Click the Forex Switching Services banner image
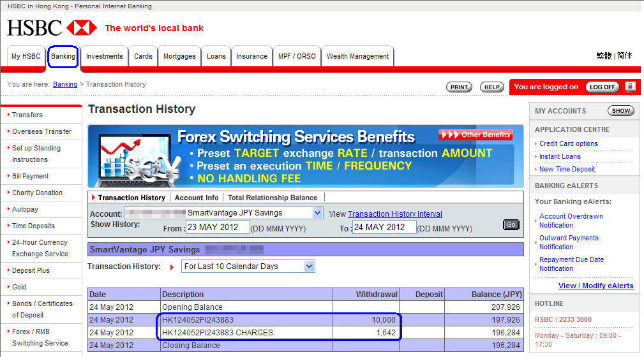Screen dimensions: 644x357 click(306, 156)
